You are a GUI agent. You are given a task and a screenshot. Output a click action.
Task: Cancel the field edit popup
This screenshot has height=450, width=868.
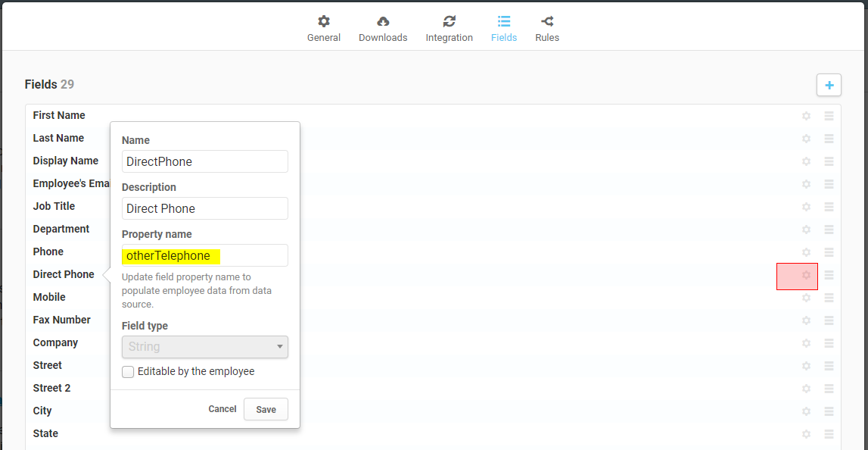(x=222, y=409)
